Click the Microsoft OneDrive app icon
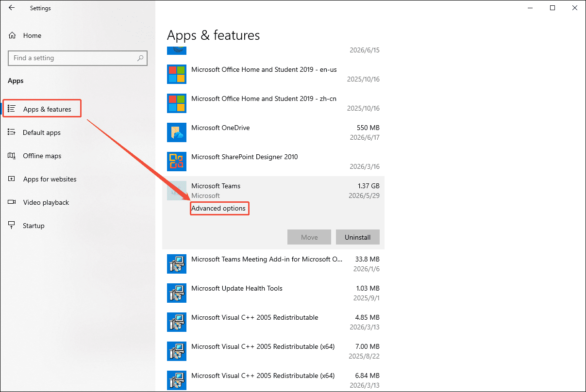Viewport: 586px width, 392px height. pos(177,132)
